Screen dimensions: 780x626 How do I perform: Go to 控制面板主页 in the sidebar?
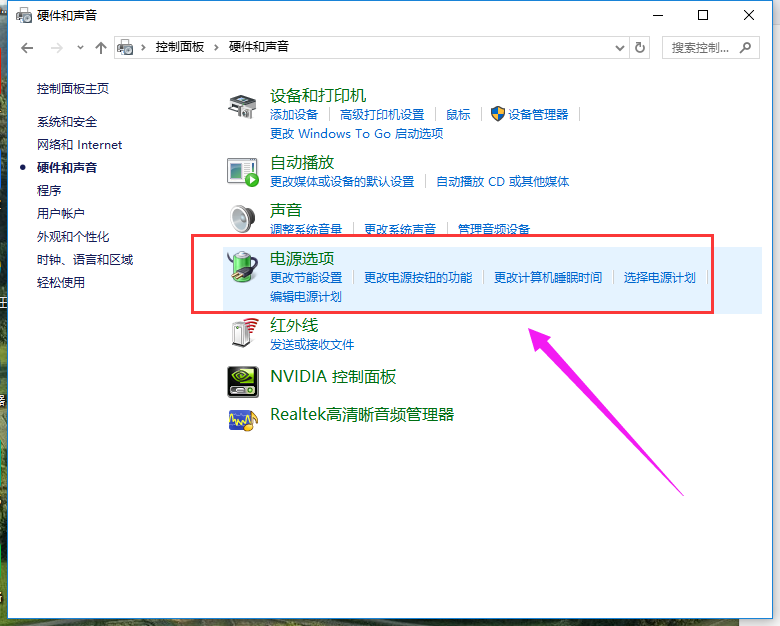(x=73, y=89)
